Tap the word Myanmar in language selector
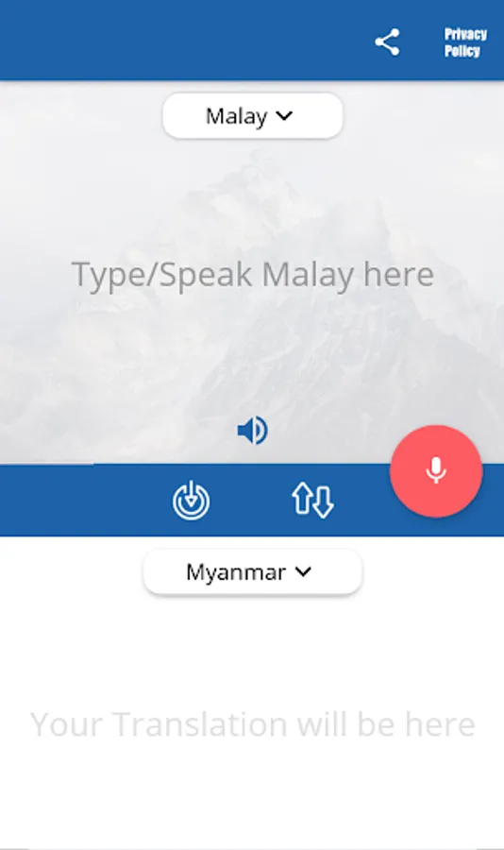504x850 pixels. (x=236, y=572)
